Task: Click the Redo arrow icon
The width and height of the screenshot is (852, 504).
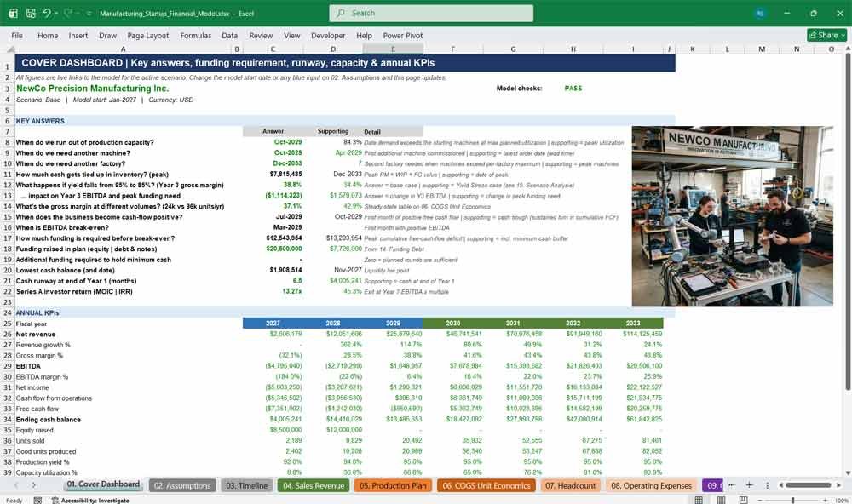Action: point(68,13)
